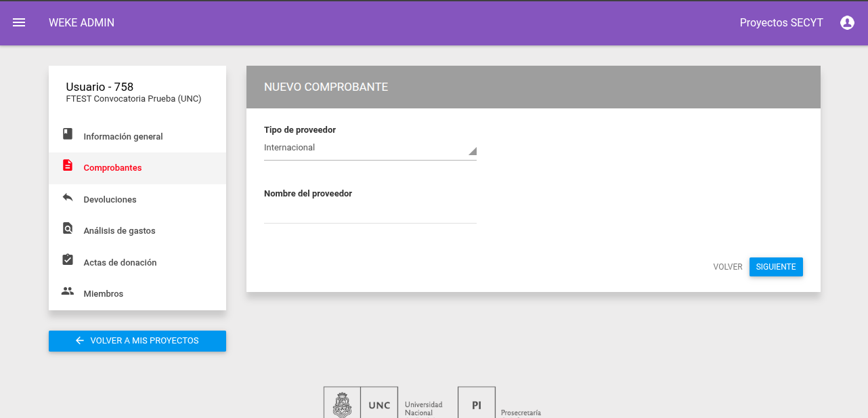Focus the Nombre del proveedor field

point(370,213)
